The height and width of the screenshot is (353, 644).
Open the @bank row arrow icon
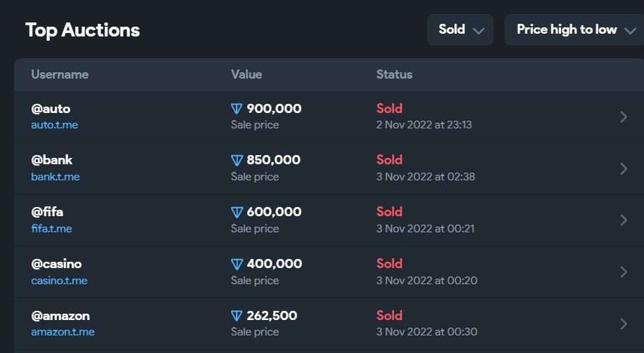(624, 168)
